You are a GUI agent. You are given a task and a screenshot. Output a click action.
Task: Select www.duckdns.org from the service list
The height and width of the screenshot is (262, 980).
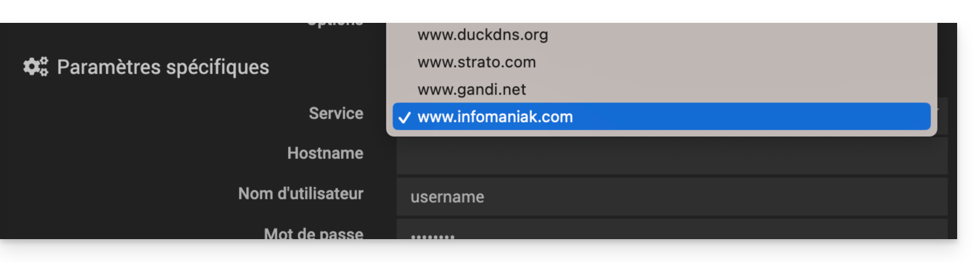[x=482, y=35]
